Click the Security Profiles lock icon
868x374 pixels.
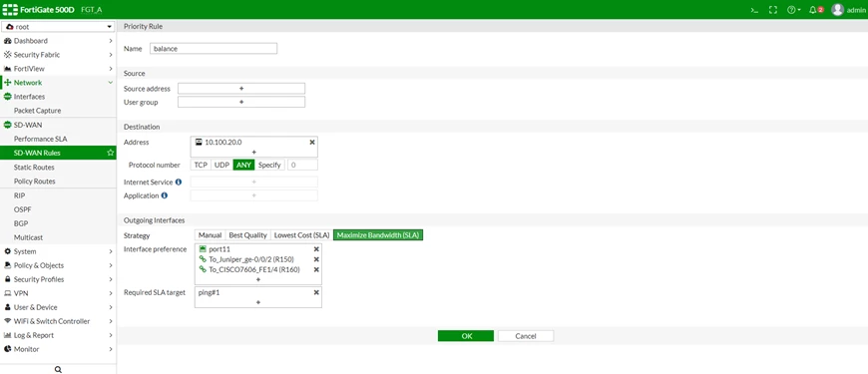pos(8,279)
